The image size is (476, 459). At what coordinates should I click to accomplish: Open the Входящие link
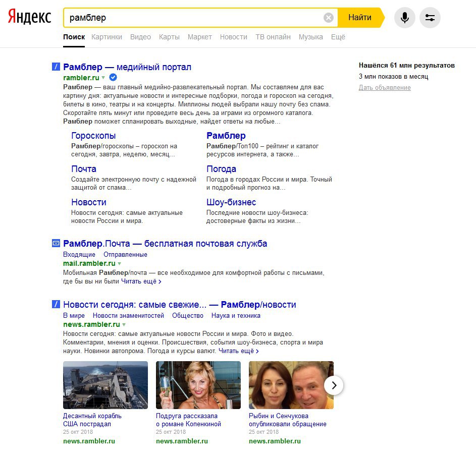[x=79, y=255]
